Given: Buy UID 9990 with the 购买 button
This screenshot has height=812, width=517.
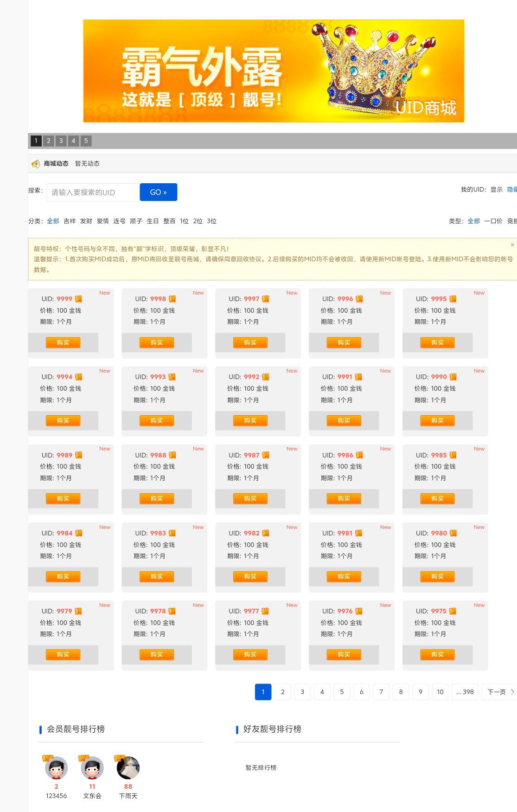Looking at the screenshot, I should [x=438, y=420].
